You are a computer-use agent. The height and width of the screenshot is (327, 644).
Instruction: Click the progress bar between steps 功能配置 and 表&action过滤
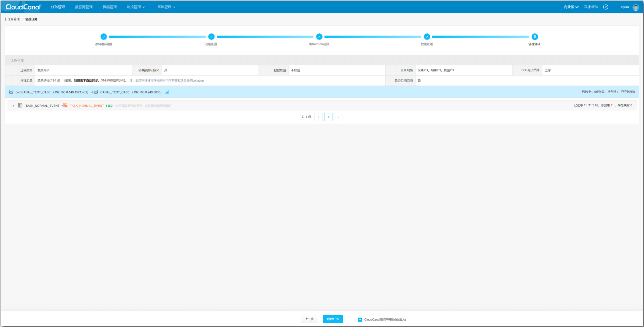click(265, 37)
